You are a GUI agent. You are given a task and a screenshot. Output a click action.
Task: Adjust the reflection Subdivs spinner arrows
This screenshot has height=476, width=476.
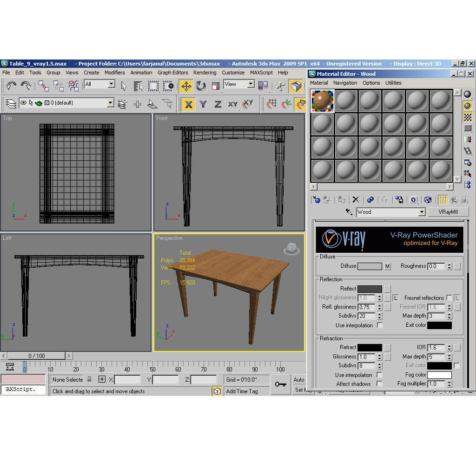tap(379, 316)
